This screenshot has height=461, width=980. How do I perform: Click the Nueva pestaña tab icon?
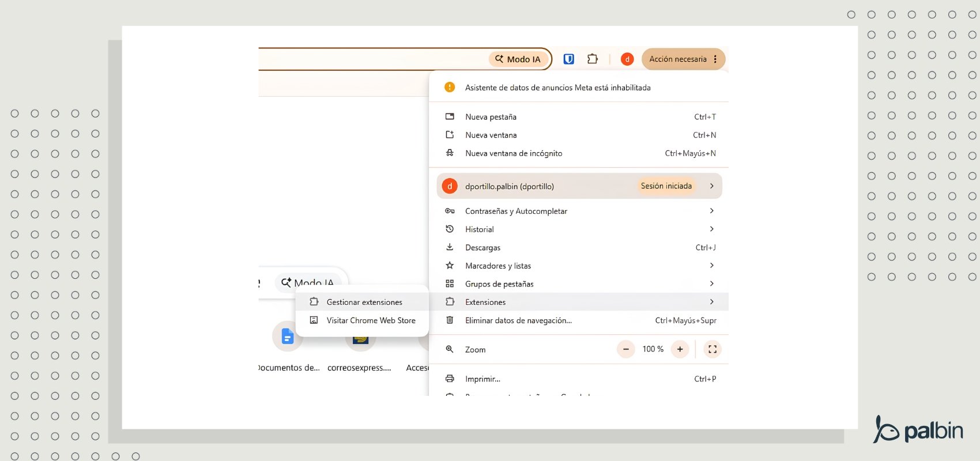[x=450, y=116]
